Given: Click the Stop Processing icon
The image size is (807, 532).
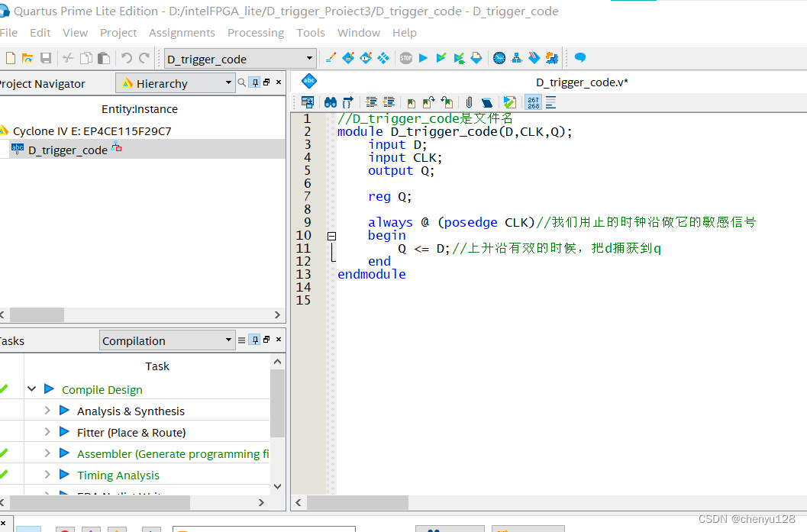Looking at the screenshot, I should point(406,58).
